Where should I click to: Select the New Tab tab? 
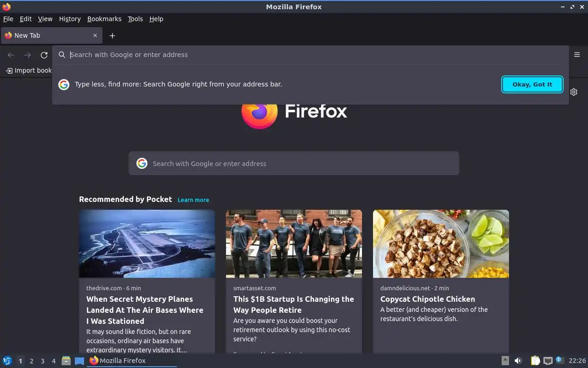pos(51,35)
